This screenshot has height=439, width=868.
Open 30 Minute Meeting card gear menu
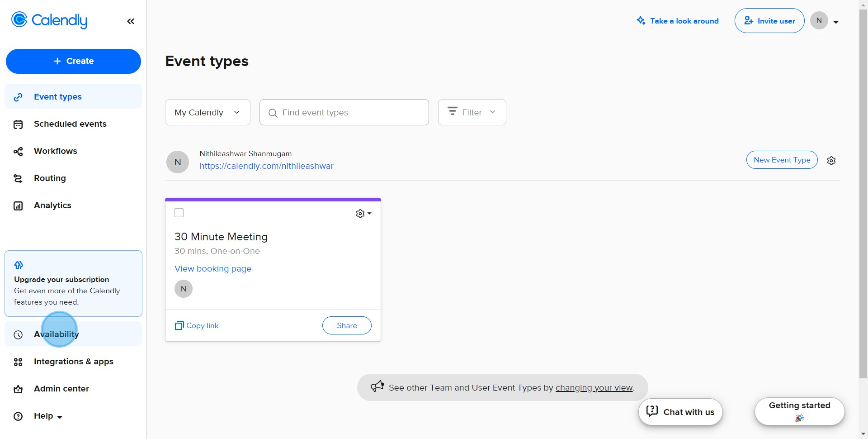363,214
